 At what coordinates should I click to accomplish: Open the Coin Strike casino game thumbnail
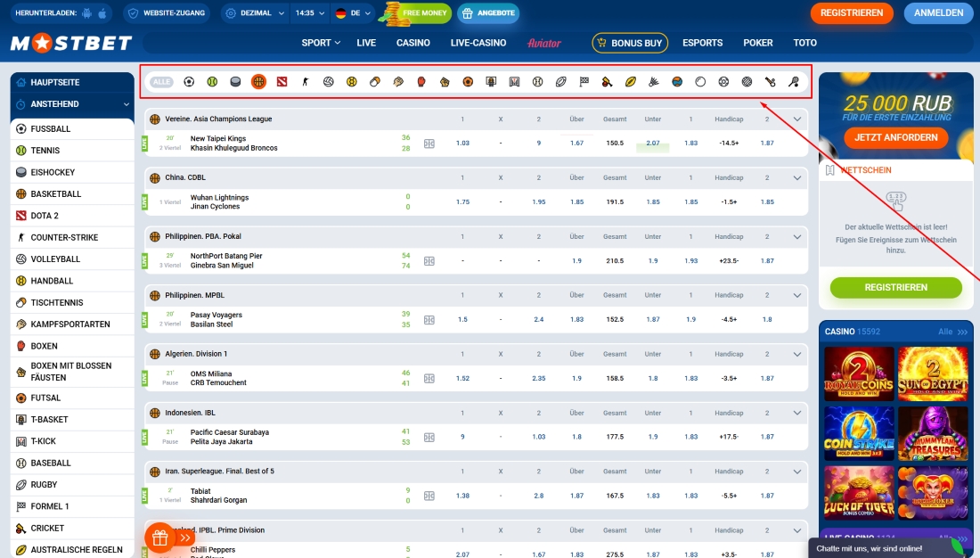tap(859, 433)
